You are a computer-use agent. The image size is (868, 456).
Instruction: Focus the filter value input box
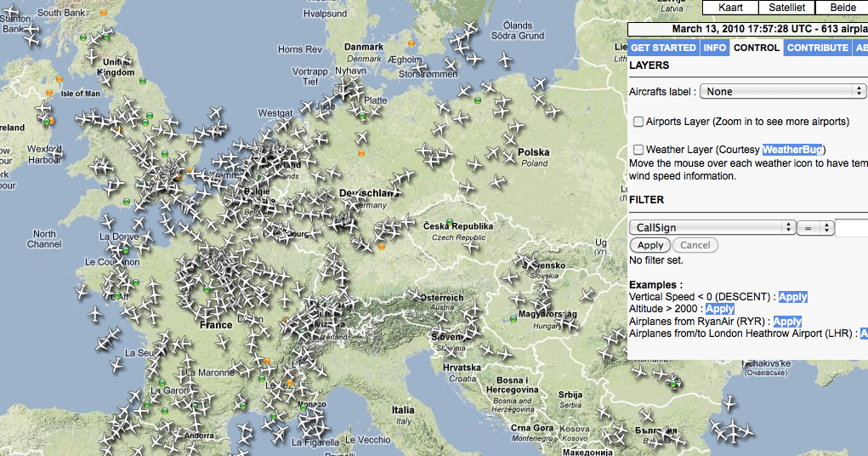click(x=851, y=227)
